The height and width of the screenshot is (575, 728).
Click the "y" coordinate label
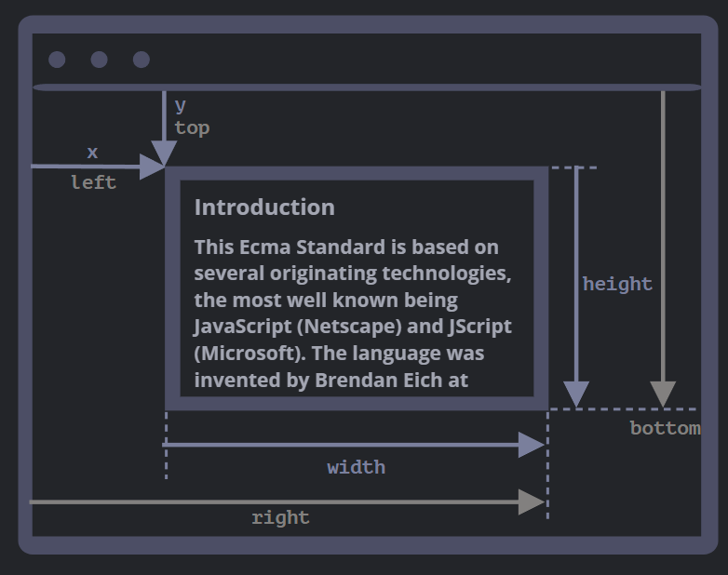(181, 105)
